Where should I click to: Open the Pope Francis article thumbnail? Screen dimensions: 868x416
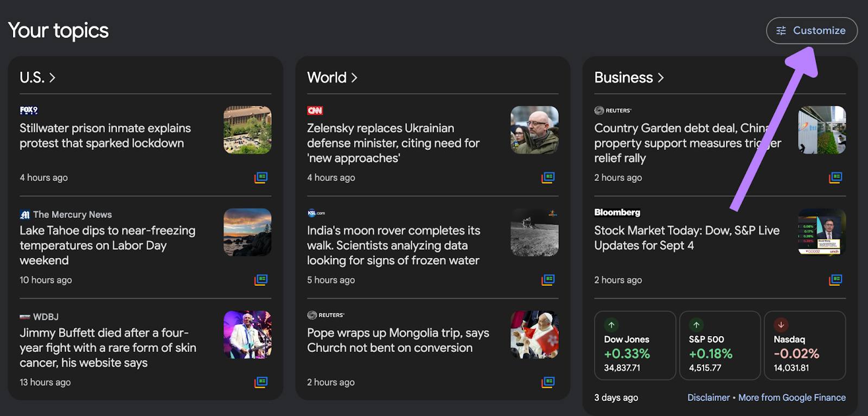534,335
